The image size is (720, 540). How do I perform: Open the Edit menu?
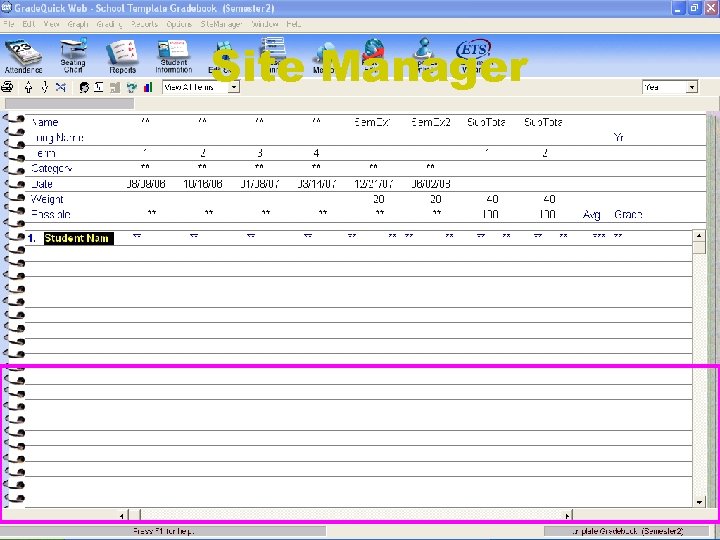point(28,24)
